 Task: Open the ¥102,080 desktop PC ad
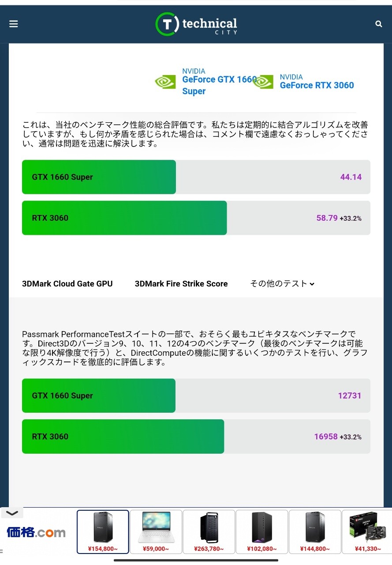click(x=262, y=531)
